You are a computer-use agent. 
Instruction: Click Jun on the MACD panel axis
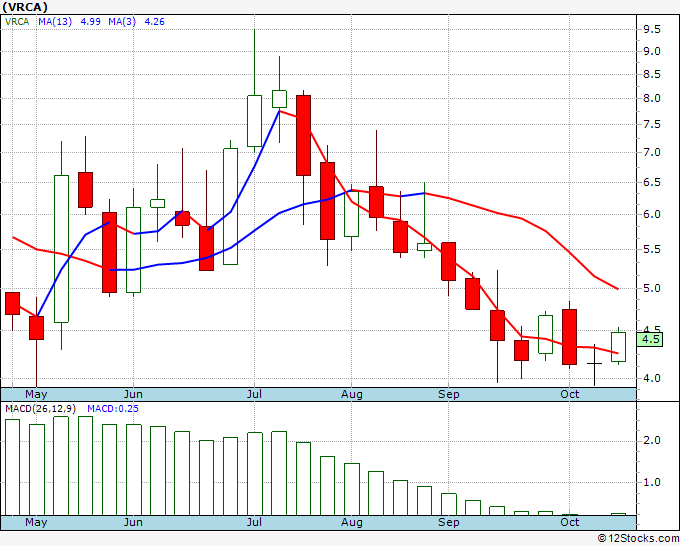133,522
